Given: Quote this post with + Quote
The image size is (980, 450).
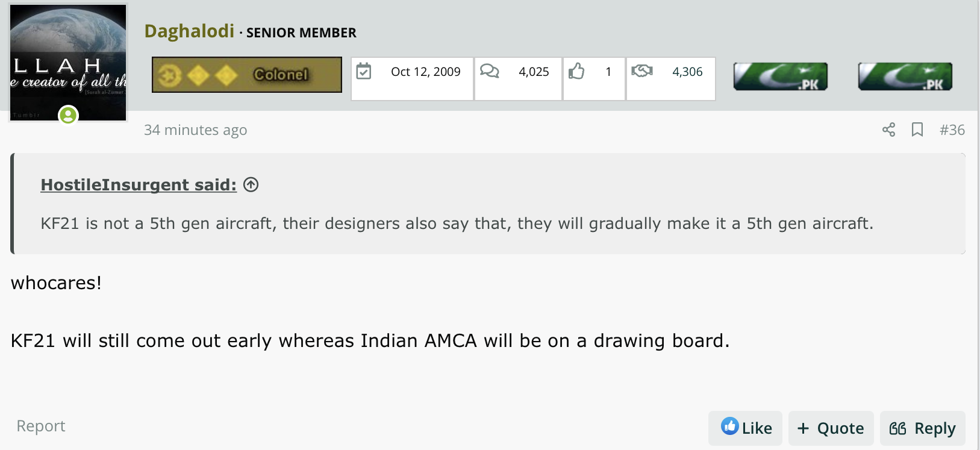Looking at the screenshot, I should pyautogui.click(x=831, y=428).
